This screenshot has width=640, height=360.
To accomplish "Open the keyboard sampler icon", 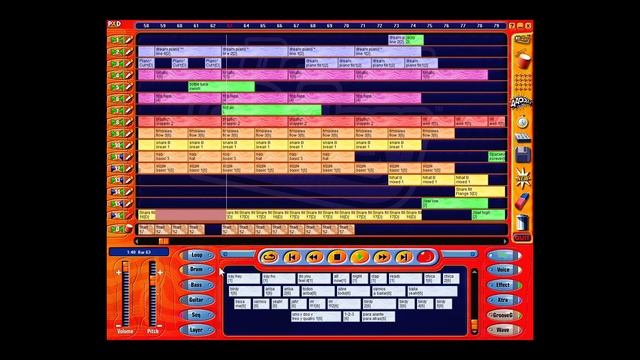I will pyautogui.click(x=523, y=138).
